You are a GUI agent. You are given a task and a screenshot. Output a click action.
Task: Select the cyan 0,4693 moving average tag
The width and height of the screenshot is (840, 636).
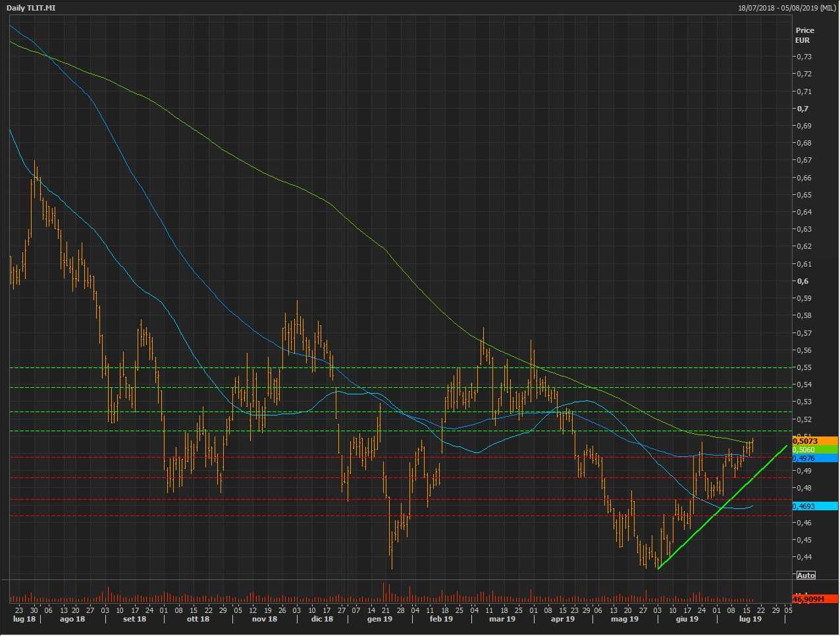[814, 506]
